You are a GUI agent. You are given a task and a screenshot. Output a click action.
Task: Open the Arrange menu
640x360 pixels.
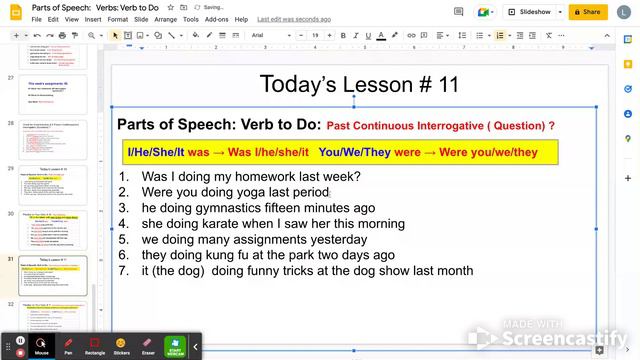165,19
